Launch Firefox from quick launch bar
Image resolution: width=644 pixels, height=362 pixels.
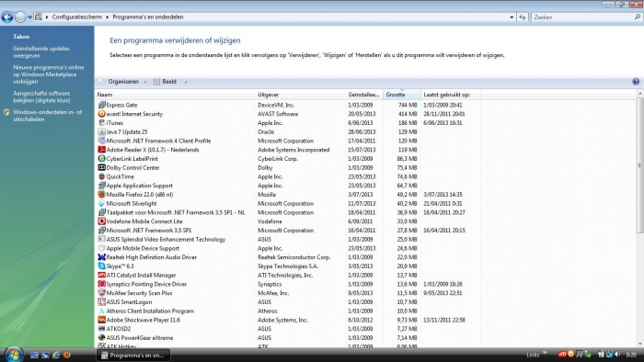coord(67,355)
